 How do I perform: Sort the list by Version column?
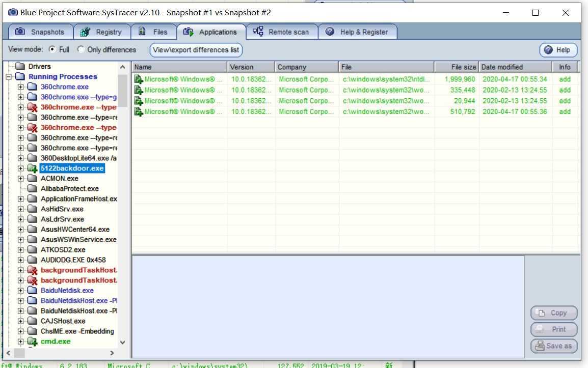tap(251, 67)
